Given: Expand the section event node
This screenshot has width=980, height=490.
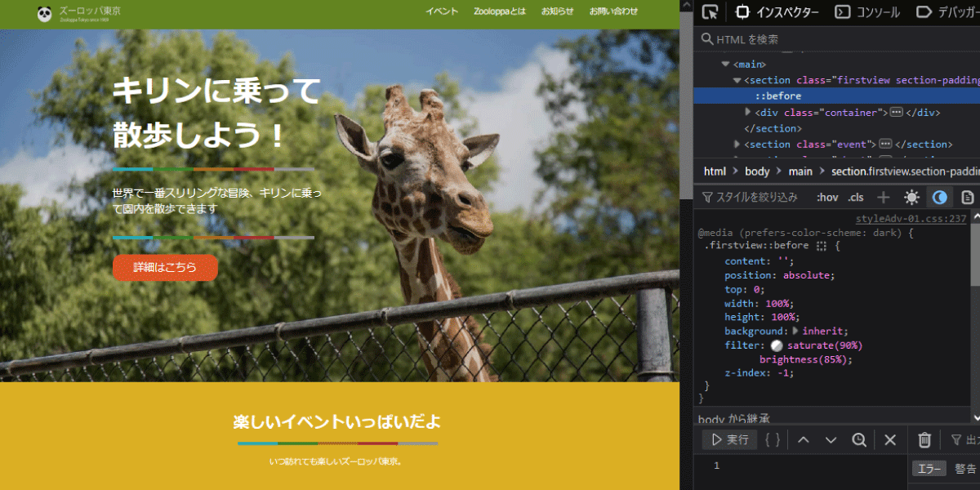Looking at the screenshot, I should pyautogui.click(x=737, y=145).
